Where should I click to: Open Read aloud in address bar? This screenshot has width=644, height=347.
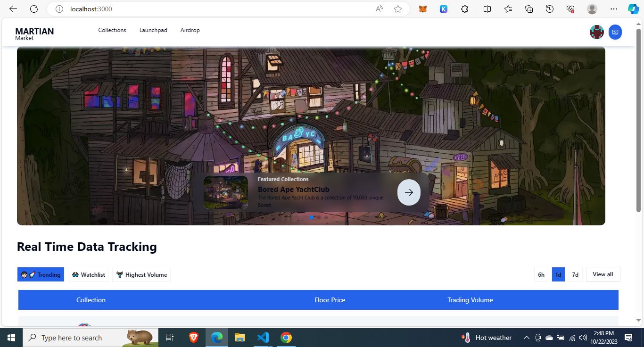pos(379,9)
